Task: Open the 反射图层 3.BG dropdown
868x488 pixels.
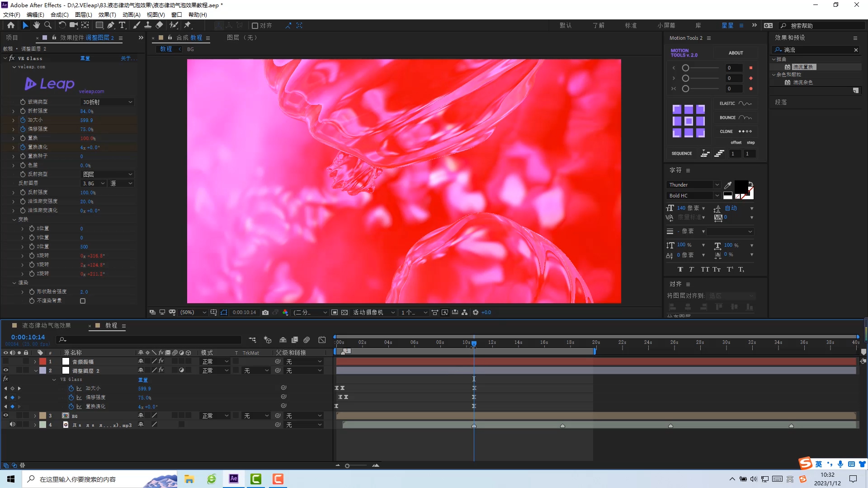Action: pos(94,183)
